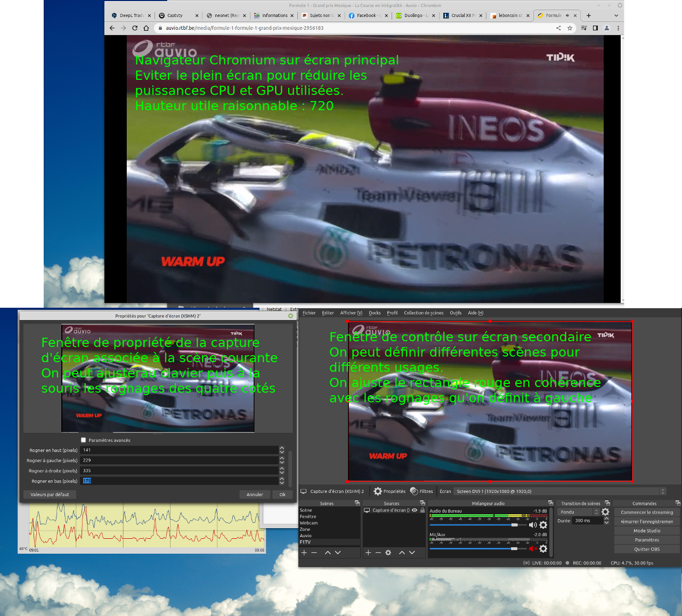Move selected scene up in OBS
Image resolution: width=682 pixels, height=616 pixels.
(x=328, y=553)
